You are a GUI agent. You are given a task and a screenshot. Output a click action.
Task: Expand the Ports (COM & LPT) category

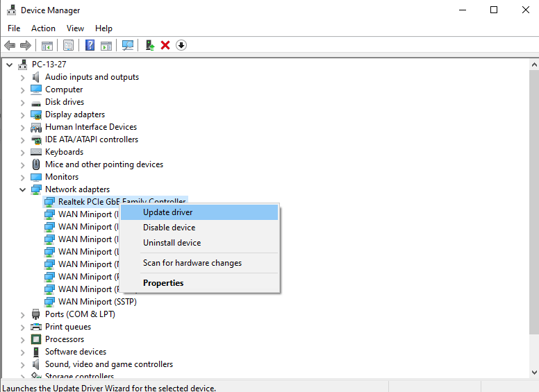tap(23, 314)
